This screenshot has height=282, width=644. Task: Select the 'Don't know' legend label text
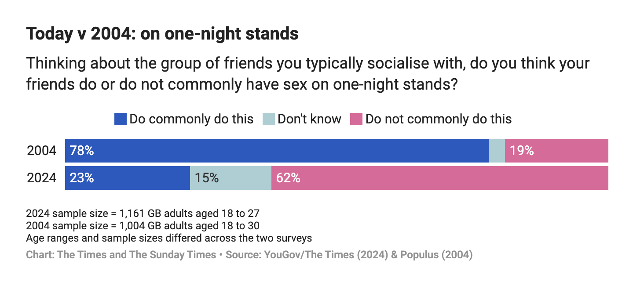[309, 119]
